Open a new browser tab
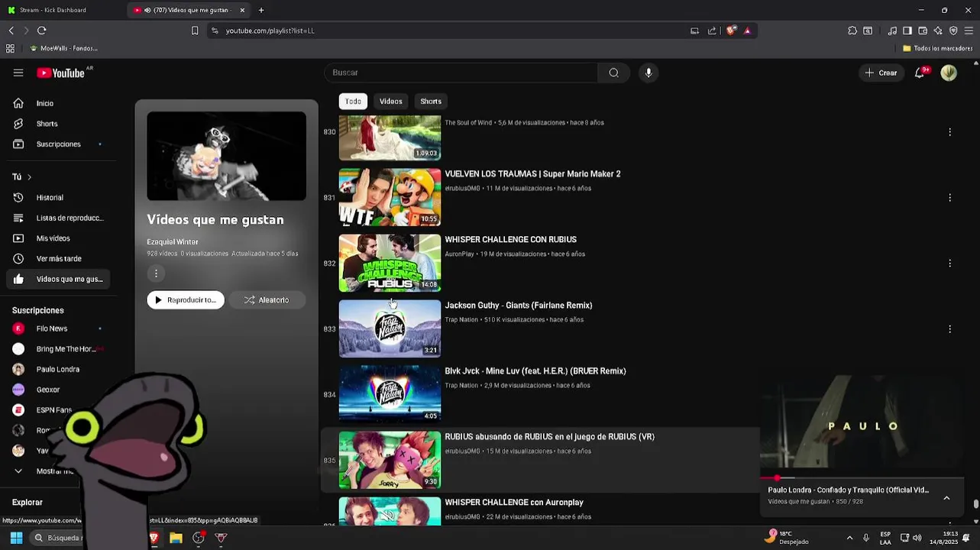 click(x=261, y=10)
